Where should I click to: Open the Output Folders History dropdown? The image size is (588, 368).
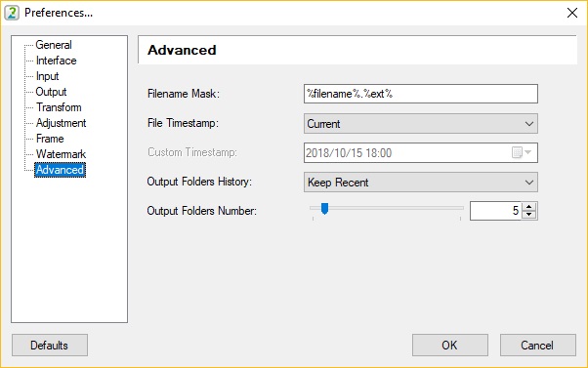point(421,183)
